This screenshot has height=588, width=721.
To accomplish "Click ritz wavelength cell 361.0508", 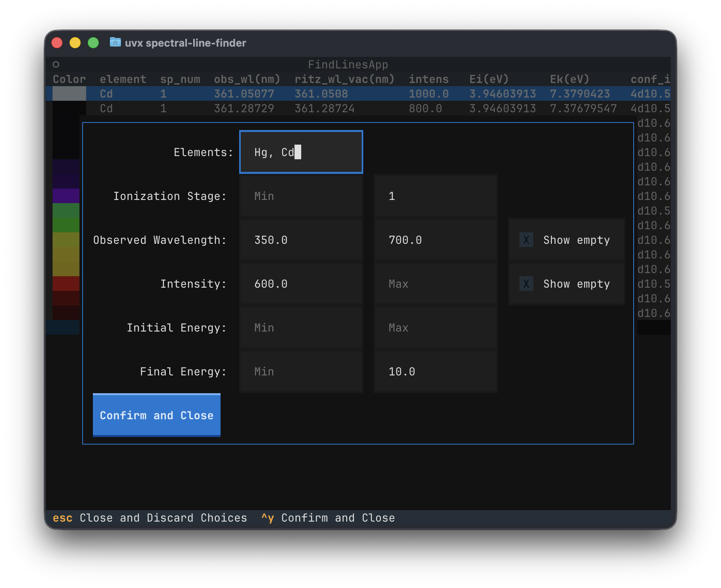I will pyautogui.click(x=321, y=94).
